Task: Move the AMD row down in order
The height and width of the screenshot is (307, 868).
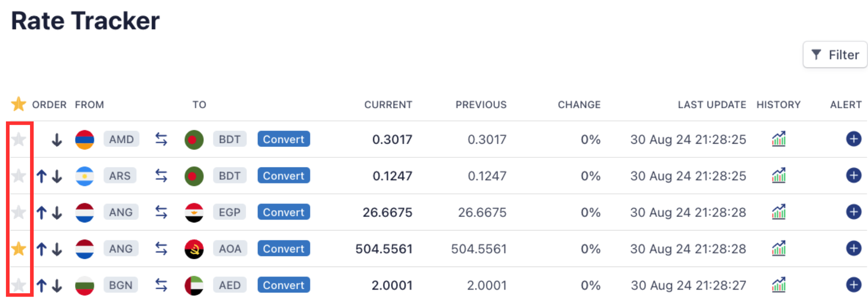Action: click(x=57, y=139)
